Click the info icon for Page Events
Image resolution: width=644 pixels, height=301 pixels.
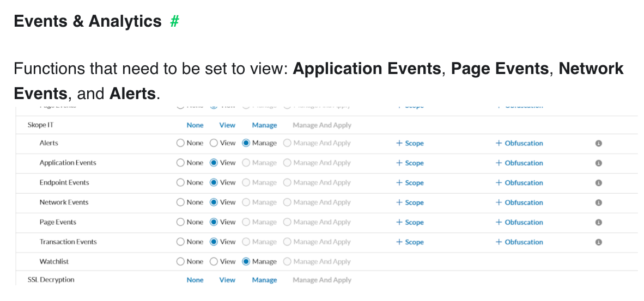point(598,223)
